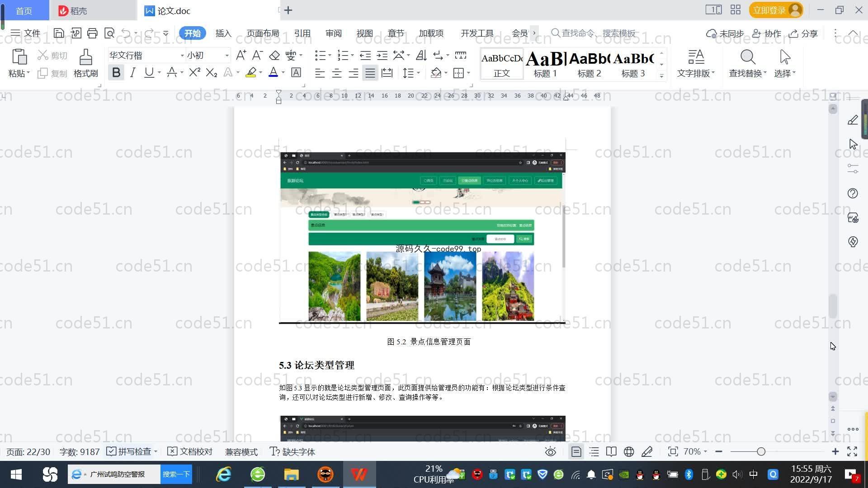This screenshot has height=488, width=868.
Task: Expand numbered list options arrow
Action: 352,55
